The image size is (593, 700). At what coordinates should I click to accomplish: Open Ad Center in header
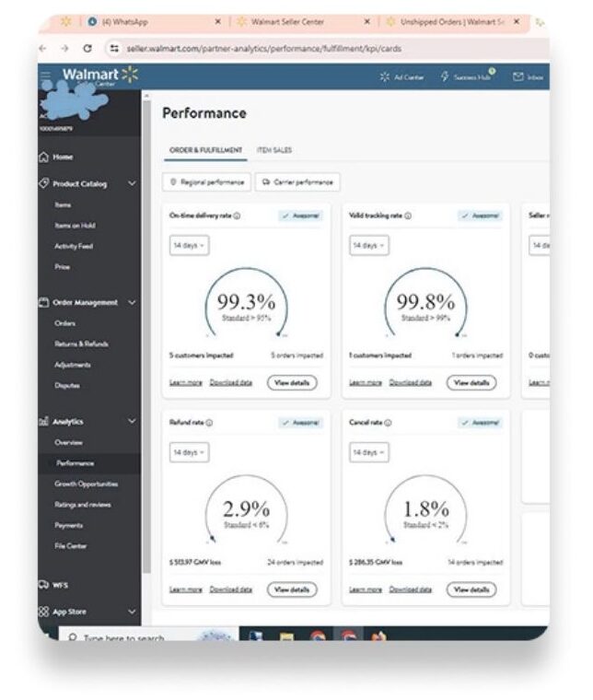click(x=401, y=76)
